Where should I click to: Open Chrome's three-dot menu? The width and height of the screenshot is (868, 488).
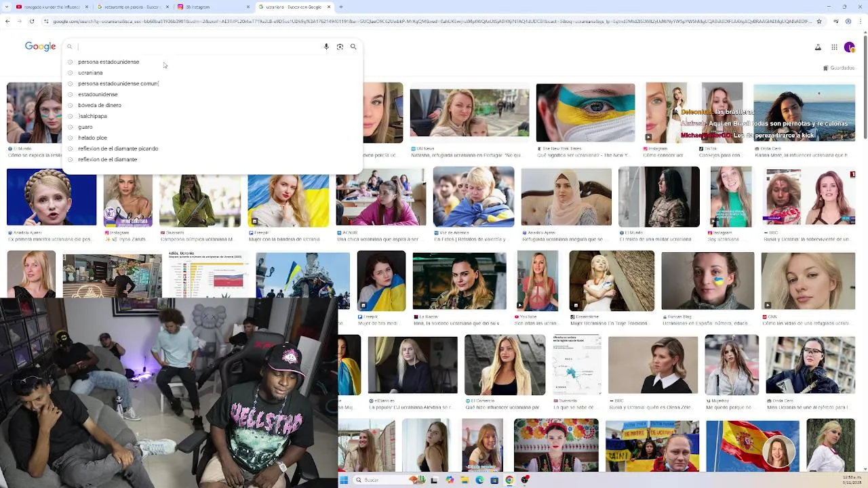coord(860,22)
